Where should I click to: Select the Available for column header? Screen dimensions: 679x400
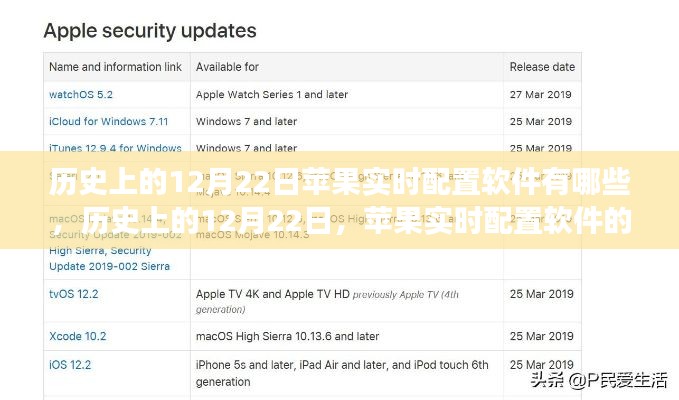point(227,67)
